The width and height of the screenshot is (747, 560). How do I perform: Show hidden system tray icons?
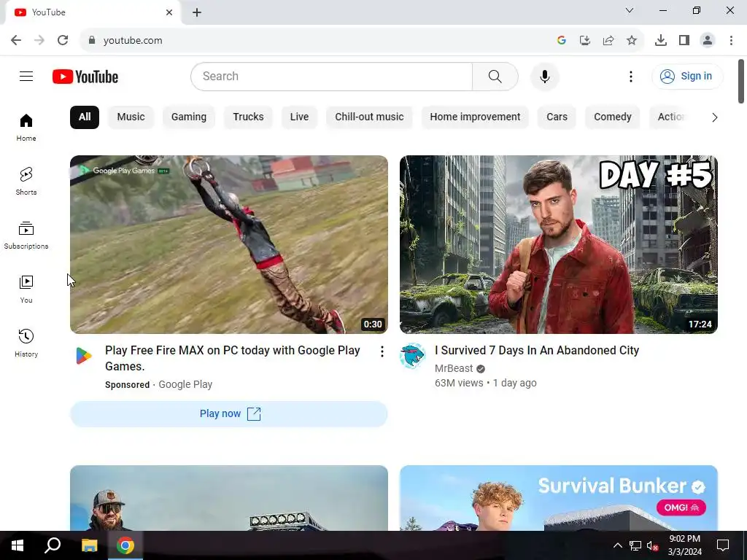pos(617,545)
